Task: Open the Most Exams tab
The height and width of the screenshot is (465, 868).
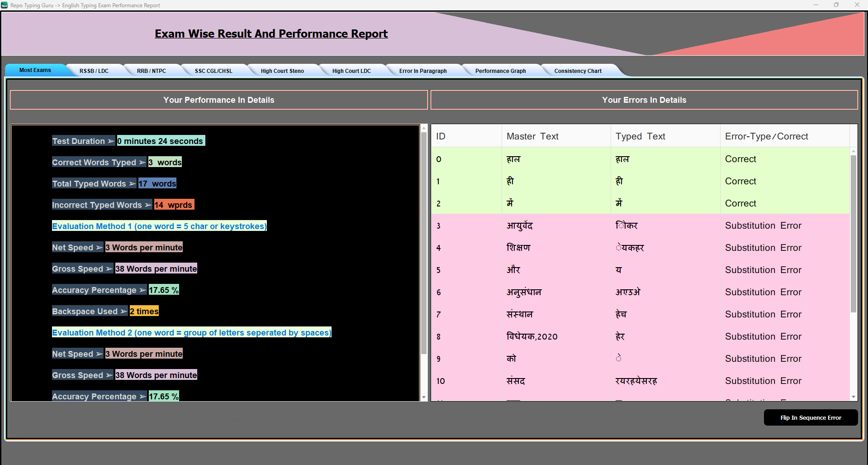Action: (x=35, y=70)
